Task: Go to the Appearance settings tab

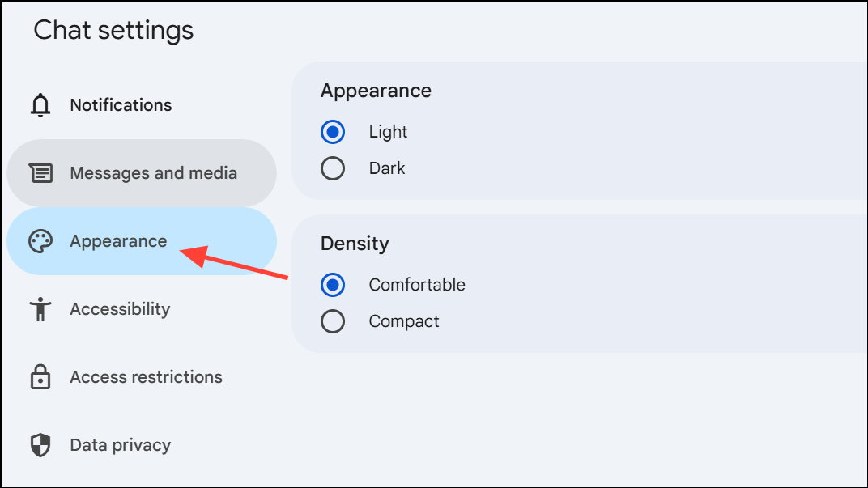Action: (x=142, y=241)
